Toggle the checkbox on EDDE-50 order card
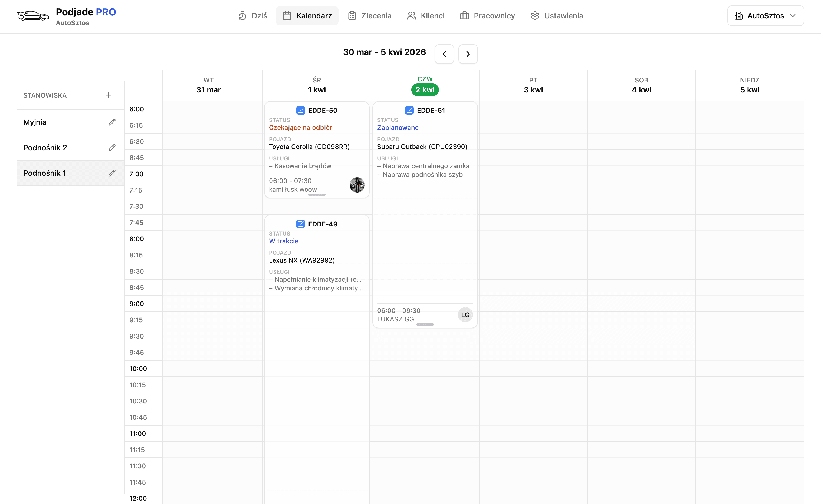 (301, 110)
